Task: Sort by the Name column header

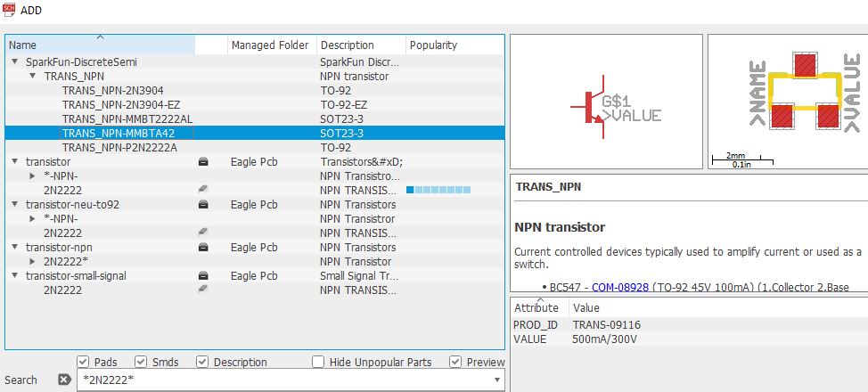Action: coord(100,45)
